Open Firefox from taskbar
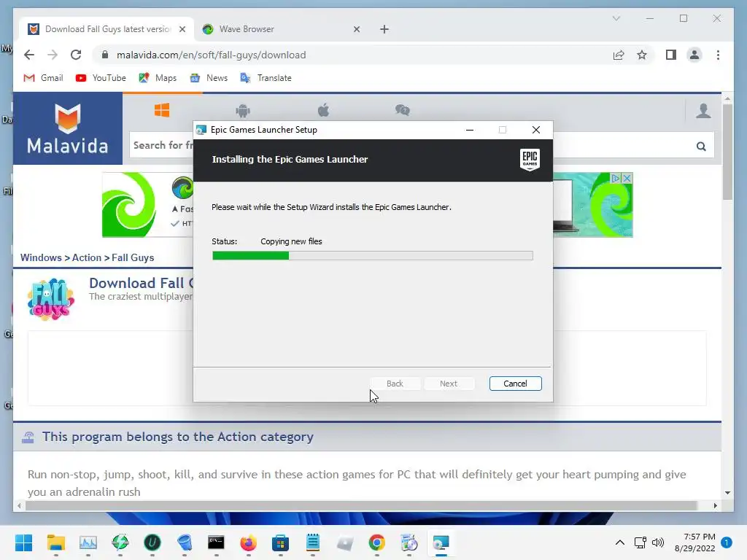Screen dimensions: 747x560 [248, 542]
